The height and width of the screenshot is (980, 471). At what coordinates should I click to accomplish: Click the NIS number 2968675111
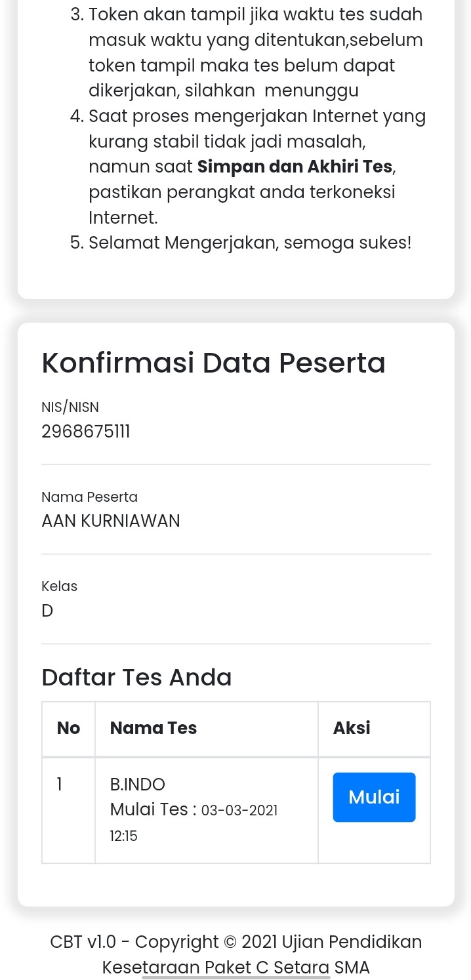click(x=86, y=432)
